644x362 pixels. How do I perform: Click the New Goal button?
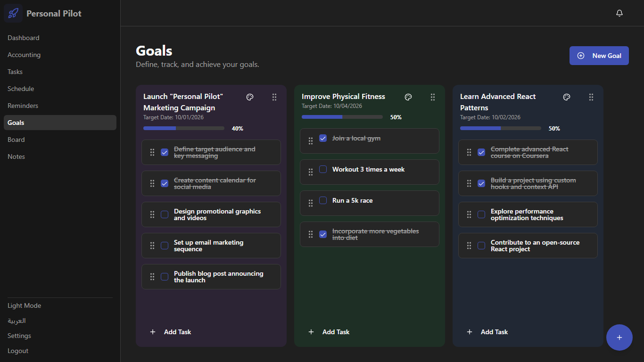tap(599, 56)
